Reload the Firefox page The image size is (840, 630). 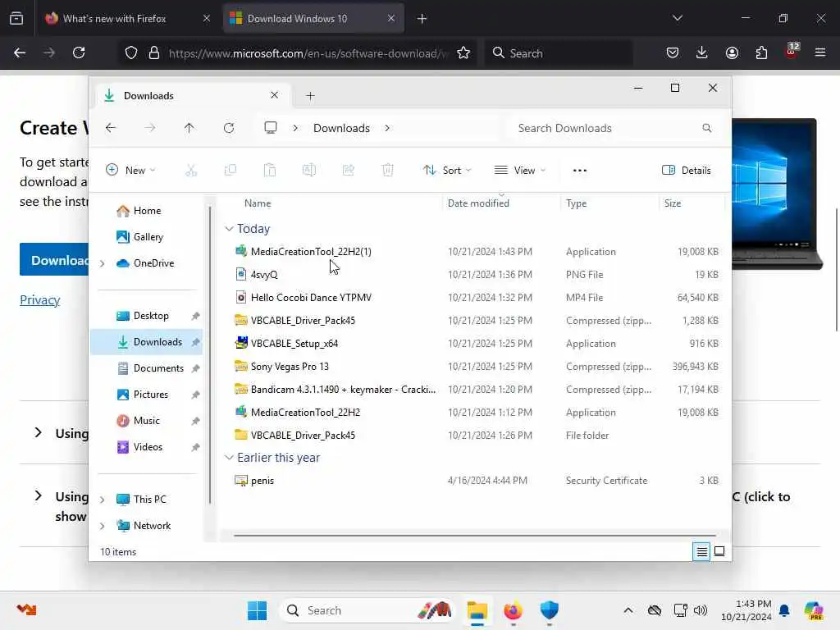click(x=79, y=52)
